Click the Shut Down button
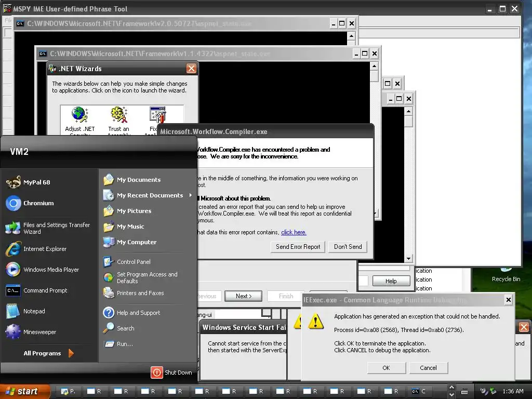 pyautogui.click(x=171, y=373)
